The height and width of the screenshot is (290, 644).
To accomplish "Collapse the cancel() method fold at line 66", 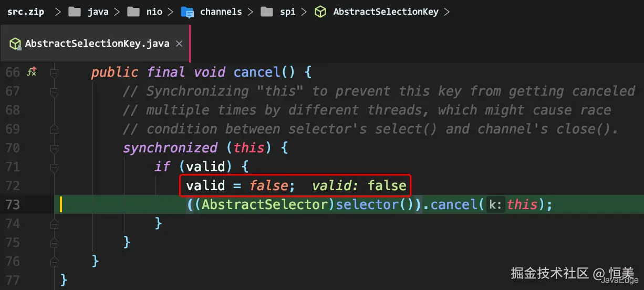I will [54, 72].
